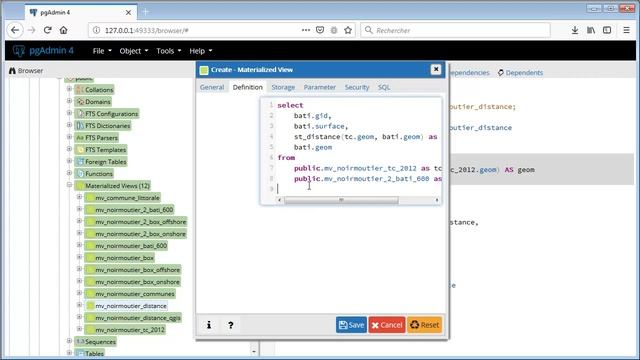Click the SQL editor horizontal scrollbar thumb
Screen dimensions: 640x360
[341, 200]
